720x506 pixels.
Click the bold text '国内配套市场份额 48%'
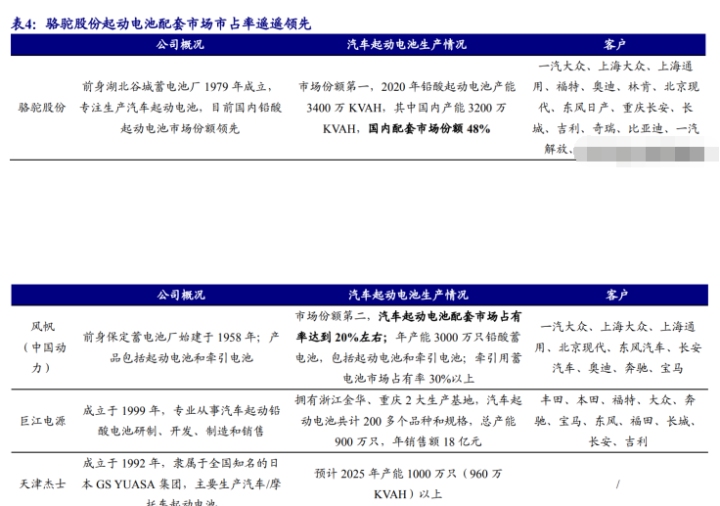pos(429,129)
